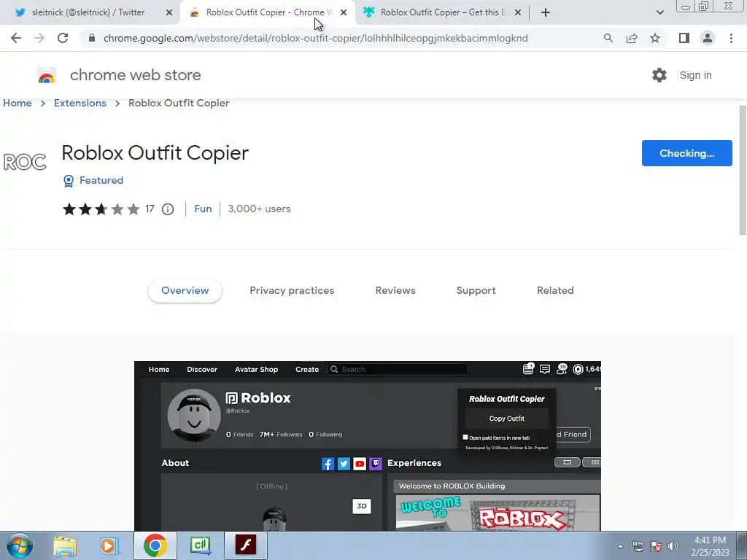Click the Featured label
This screenshot has width=747, height=560.
pos(101,181)
